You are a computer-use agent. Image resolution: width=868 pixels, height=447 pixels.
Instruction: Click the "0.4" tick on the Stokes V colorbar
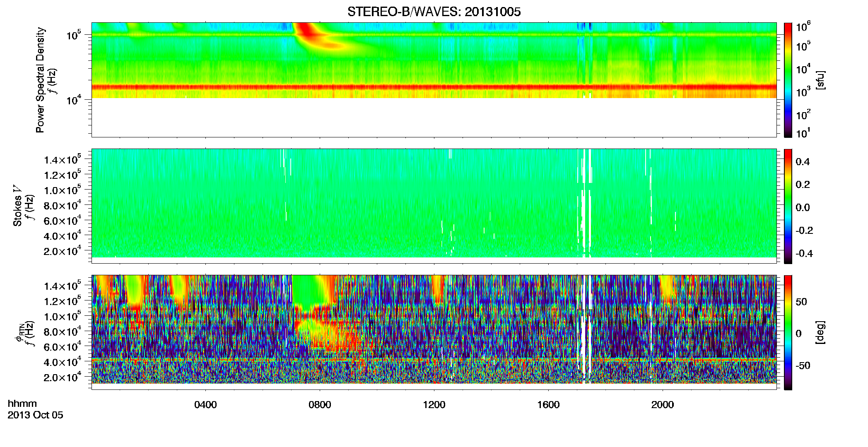[803, 162]
